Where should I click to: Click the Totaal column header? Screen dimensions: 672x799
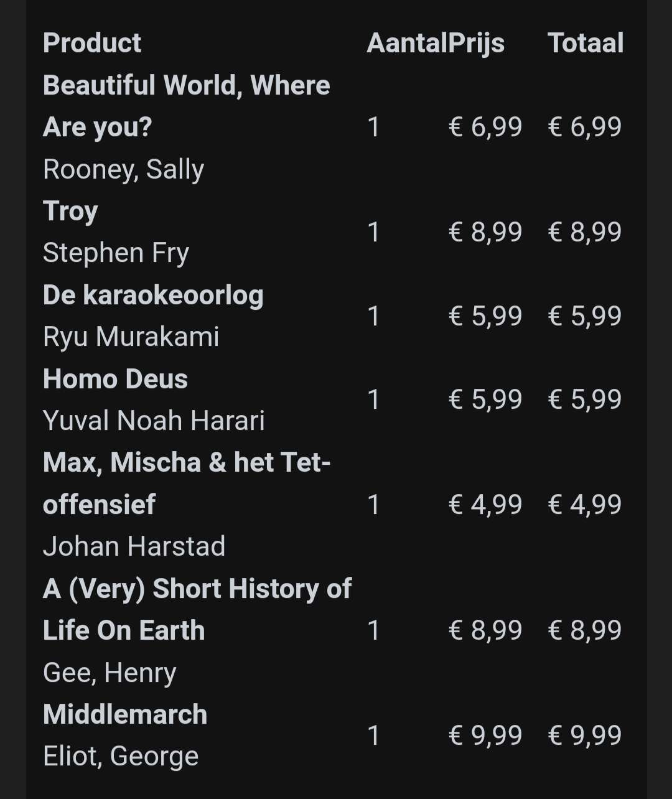tap(586, 43)
